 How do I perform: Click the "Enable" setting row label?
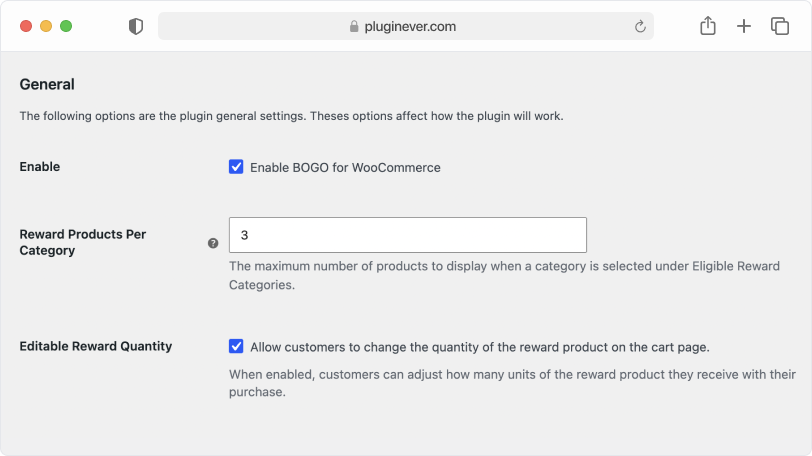pos(40,167)
